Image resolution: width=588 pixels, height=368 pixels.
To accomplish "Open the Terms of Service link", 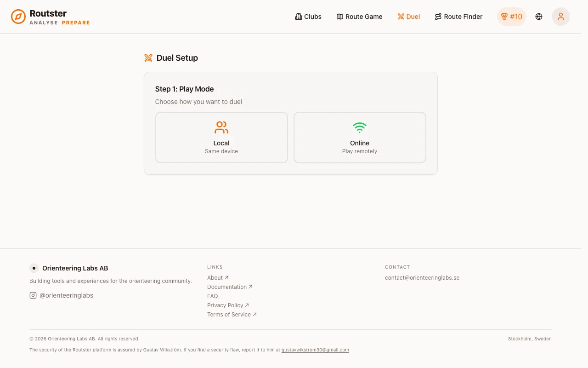I will click(x=232, y=315).
